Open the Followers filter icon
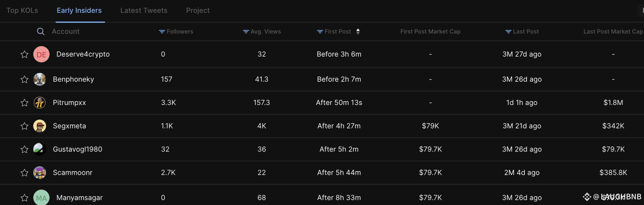The width and height of the screenshot is (644, 205). click(162, 32)
